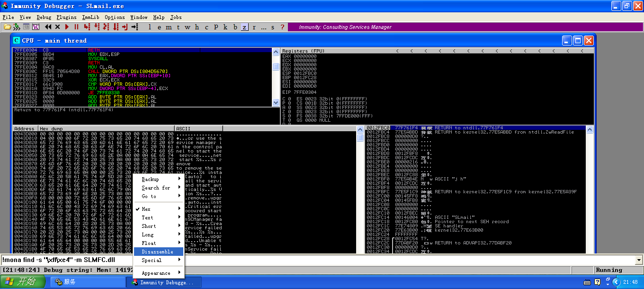
Task: Select the ESP 0012FBC0 register line
Action: (301, 73)
